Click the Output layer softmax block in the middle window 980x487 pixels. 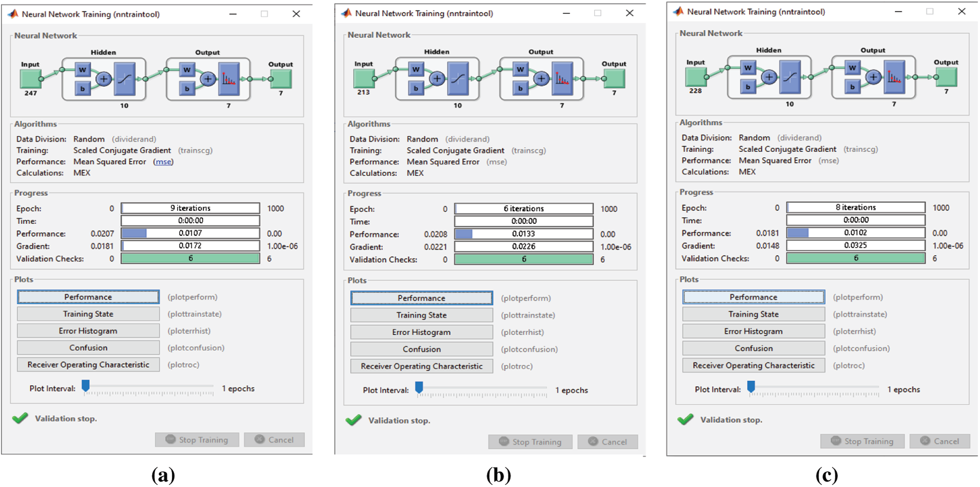562,79
